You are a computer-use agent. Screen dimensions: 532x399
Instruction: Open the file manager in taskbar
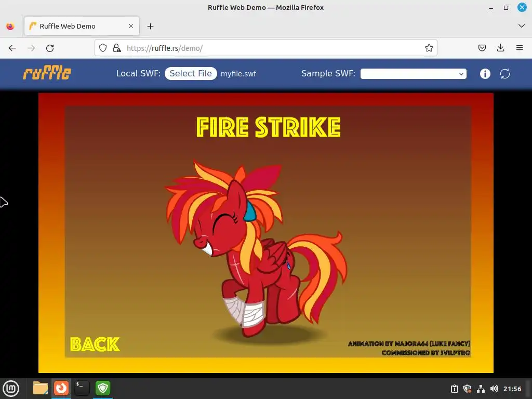[40, 388]
